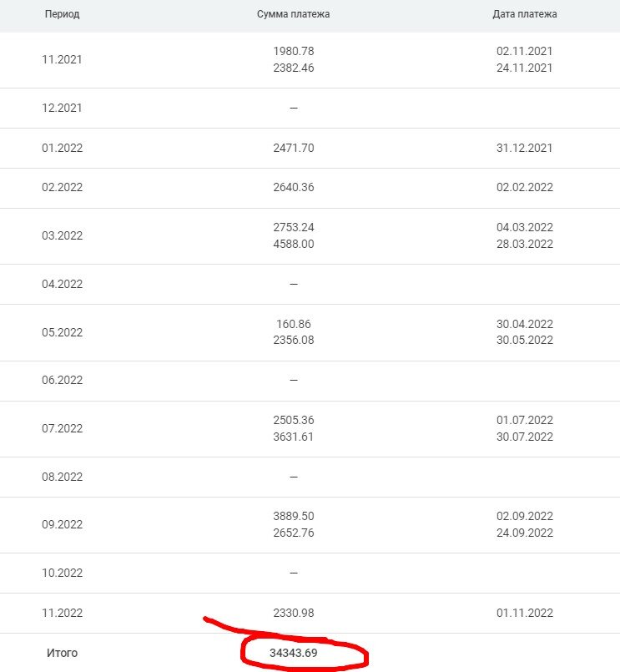Click payment amount 3631.61
This screenshot has height=672, width=620.
[294, 437]
